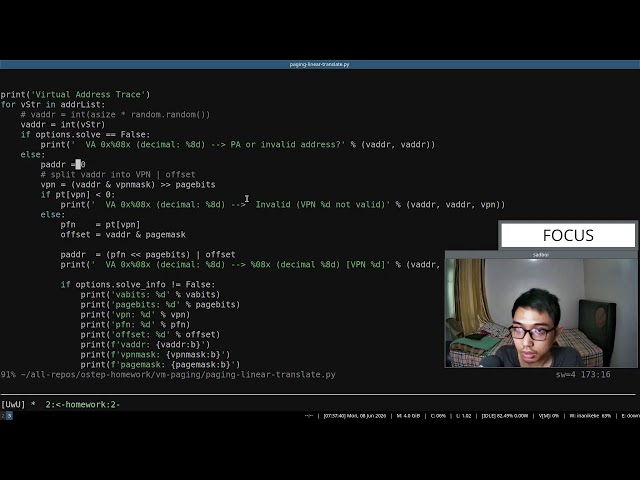Click the volume 'V[M]: 0%' status entry

(549, 416)
